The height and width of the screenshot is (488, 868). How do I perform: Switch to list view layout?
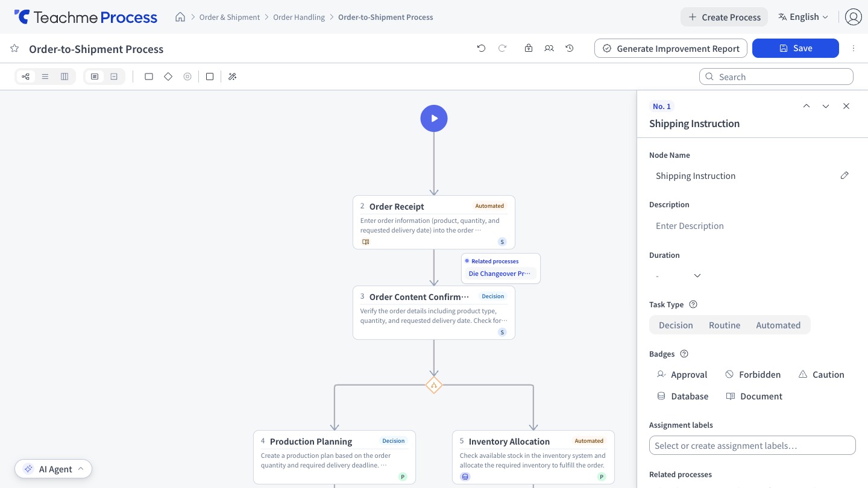click(x=45, y=77)
